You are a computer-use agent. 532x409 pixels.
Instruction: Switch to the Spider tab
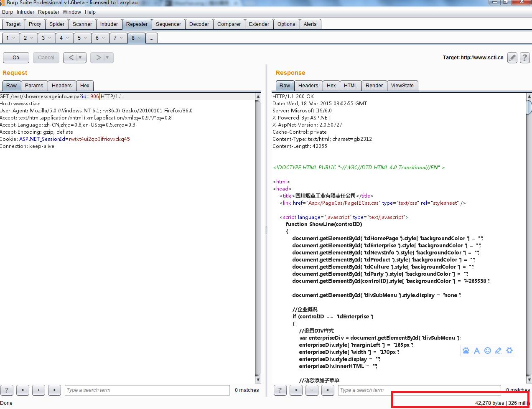tap(57, 24)
